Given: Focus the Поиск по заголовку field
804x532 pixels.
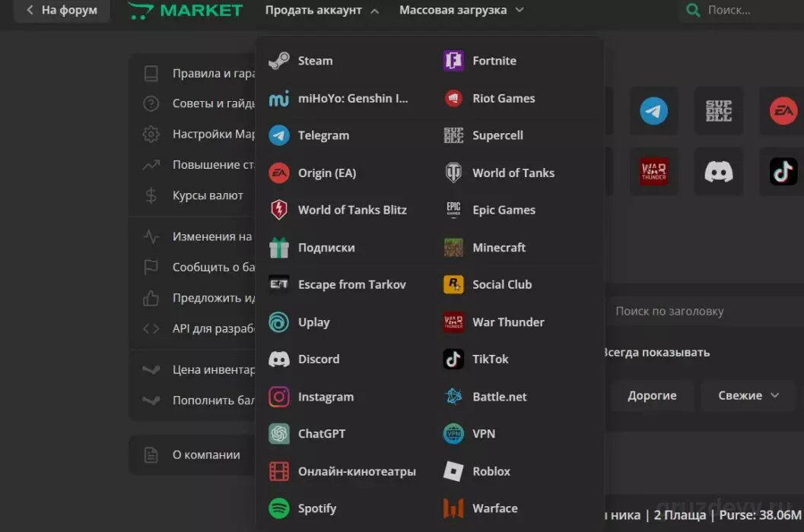Looking at the screenshot, I should click(705, 311).
